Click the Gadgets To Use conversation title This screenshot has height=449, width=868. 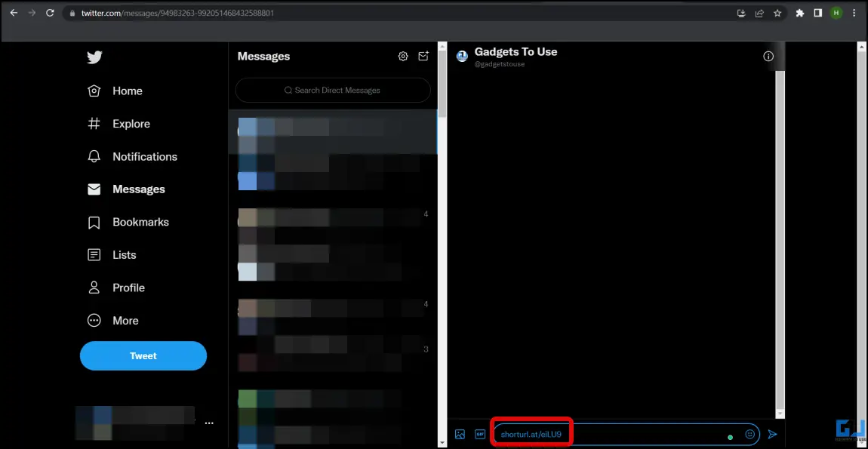(516, 52)
